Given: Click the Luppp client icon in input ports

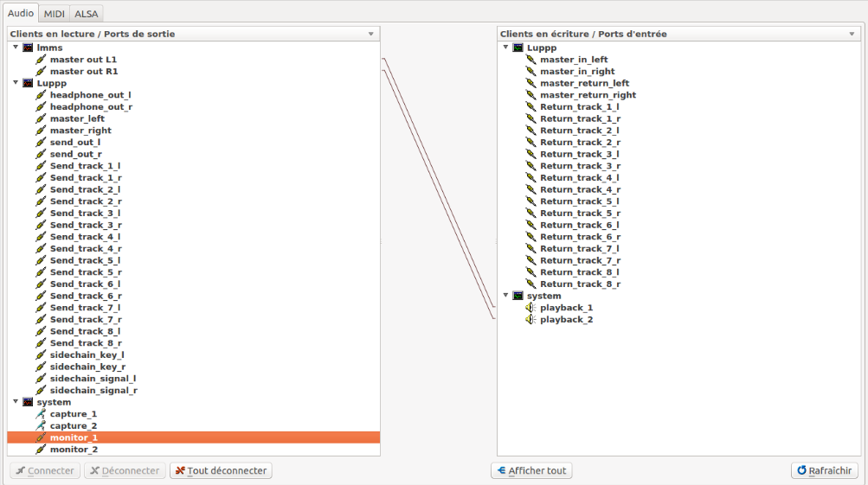Looking at the screenshot, I should (x=518, y=48).
